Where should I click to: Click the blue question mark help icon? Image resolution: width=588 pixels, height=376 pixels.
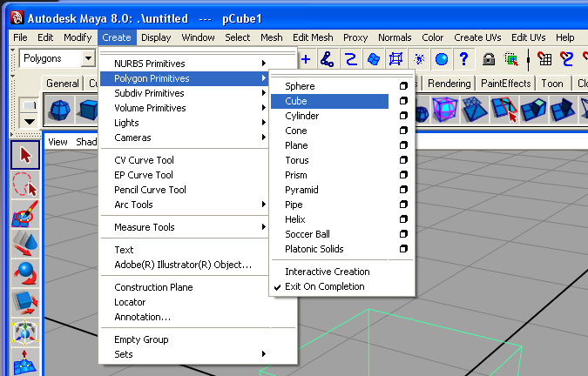pos(464,58)
